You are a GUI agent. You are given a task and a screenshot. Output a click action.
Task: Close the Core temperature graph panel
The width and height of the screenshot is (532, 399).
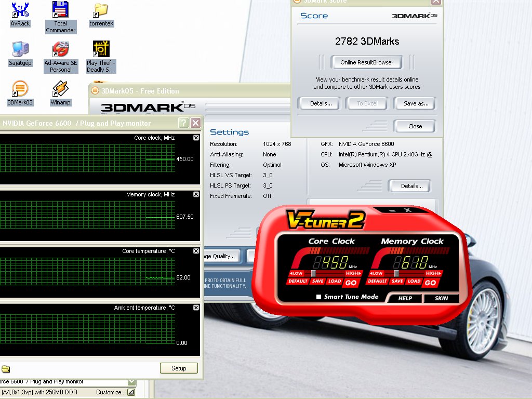pyautogui.click(x=196, y=251)
